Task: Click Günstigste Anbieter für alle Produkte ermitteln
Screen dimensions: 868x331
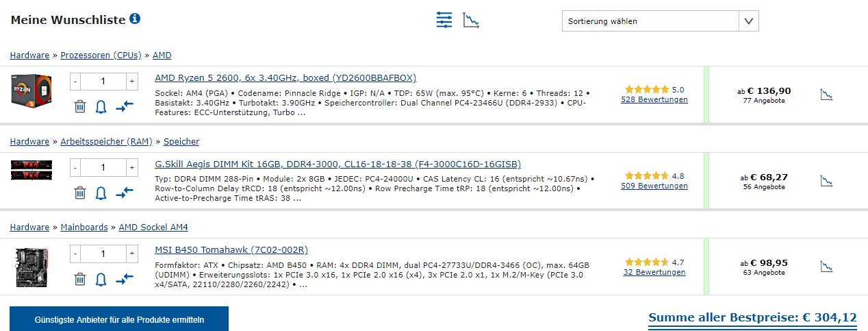Action: click(x=119, y=319)
